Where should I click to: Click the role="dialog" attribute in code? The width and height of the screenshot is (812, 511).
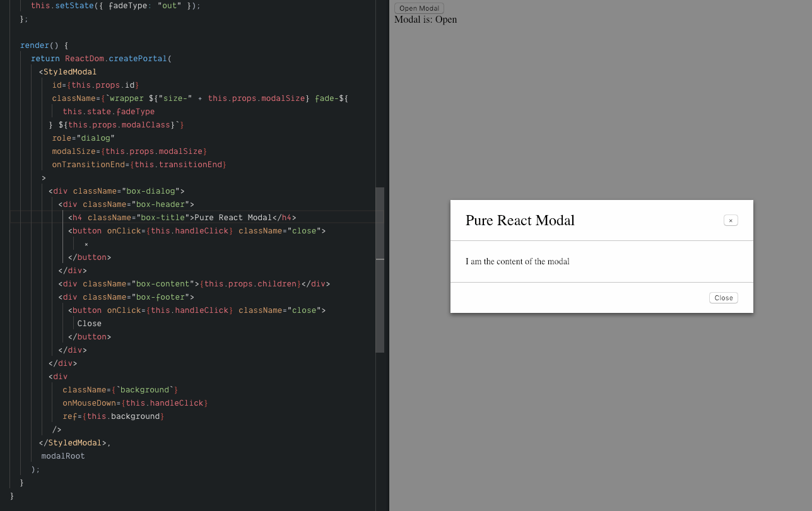tap(83, 138)
